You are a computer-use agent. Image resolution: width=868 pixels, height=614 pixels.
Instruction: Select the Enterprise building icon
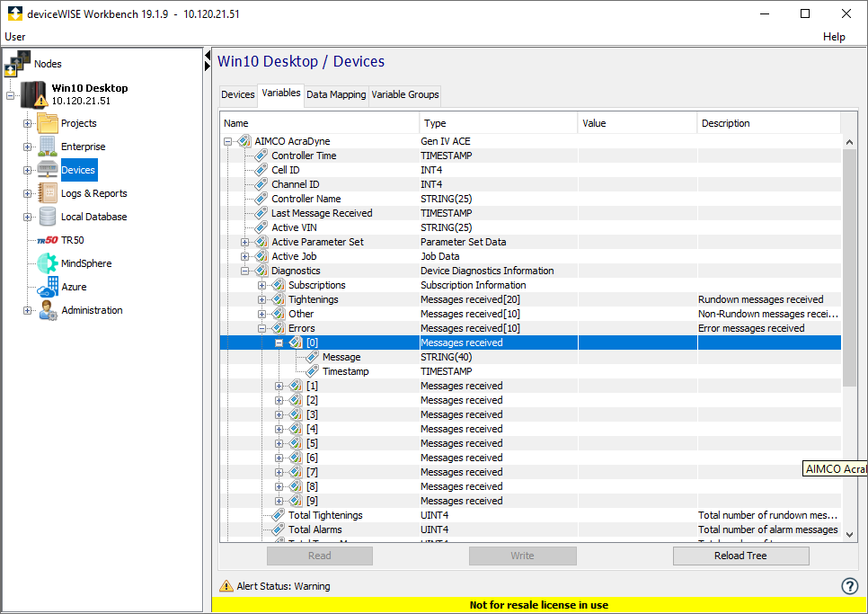point(48,147)
